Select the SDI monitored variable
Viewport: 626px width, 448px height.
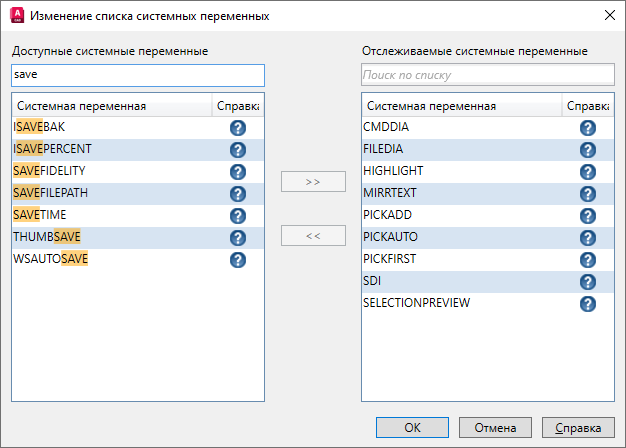[373, 281]
